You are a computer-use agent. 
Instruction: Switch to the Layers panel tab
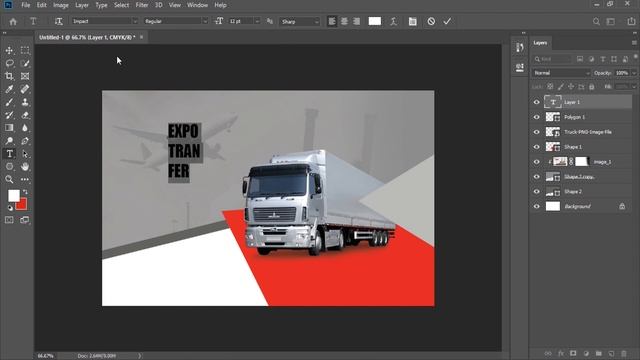pyautogui.click(x=540, y=43)
